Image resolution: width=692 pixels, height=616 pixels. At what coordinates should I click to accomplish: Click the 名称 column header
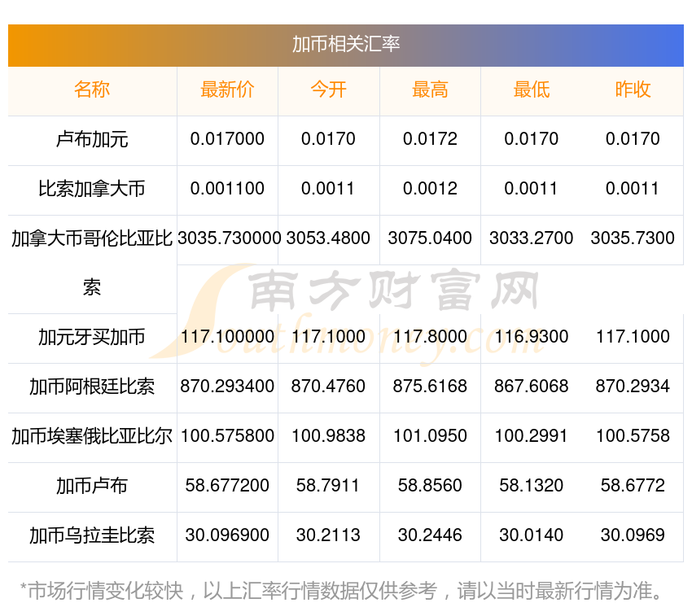pyautogui.click(x=92, y=90)
